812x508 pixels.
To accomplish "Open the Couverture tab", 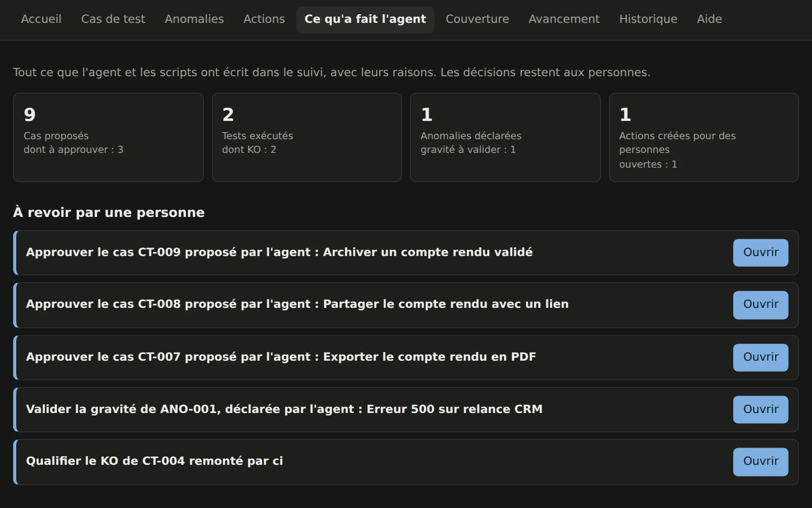I will [x=477, y=19].
